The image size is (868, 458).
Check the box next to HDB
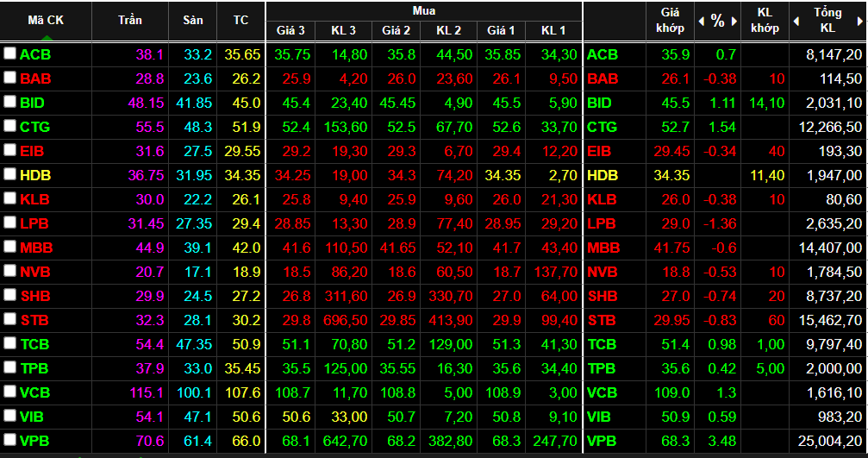click(x=9, y=174)
